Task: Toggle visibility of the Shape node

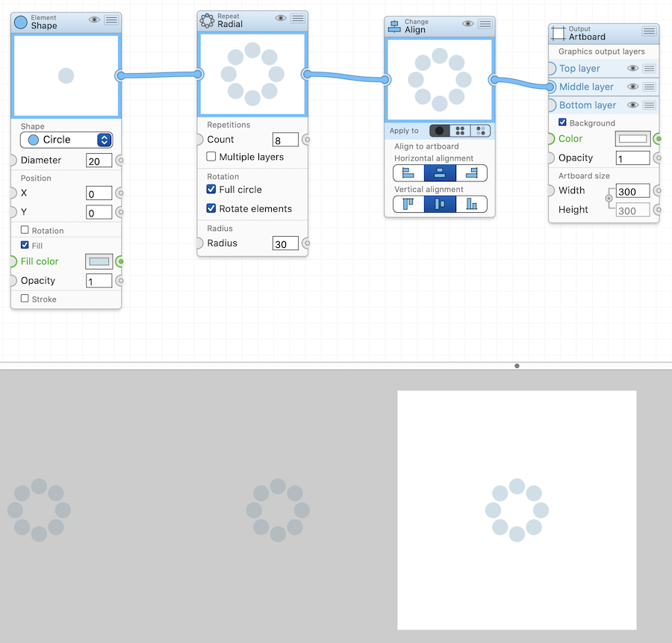Action: click(x=94, y=19)
